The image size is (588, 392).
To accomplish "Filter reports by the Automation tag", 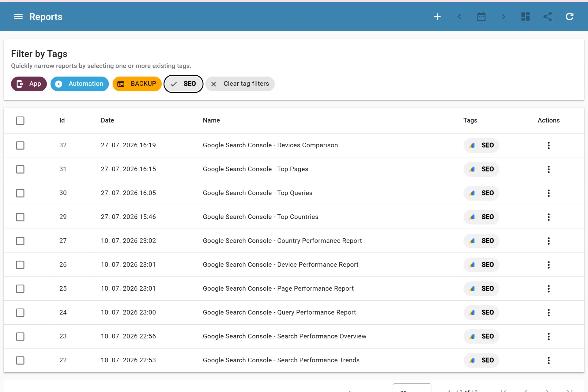I will 80,84.
